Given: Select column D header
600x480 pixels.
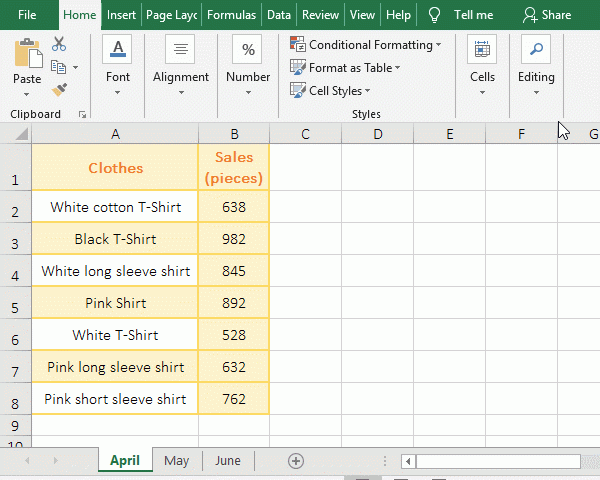Looking at the screenshot, I should (x=378, y=134).
